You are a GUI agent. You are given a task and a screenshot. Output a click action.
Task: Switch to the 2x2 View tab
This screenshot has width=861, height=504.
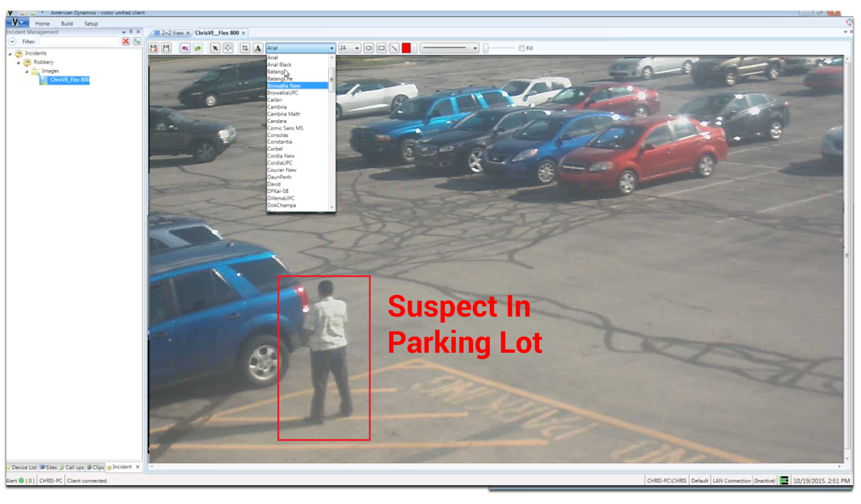pyautogui.click(x=172, y=33)
